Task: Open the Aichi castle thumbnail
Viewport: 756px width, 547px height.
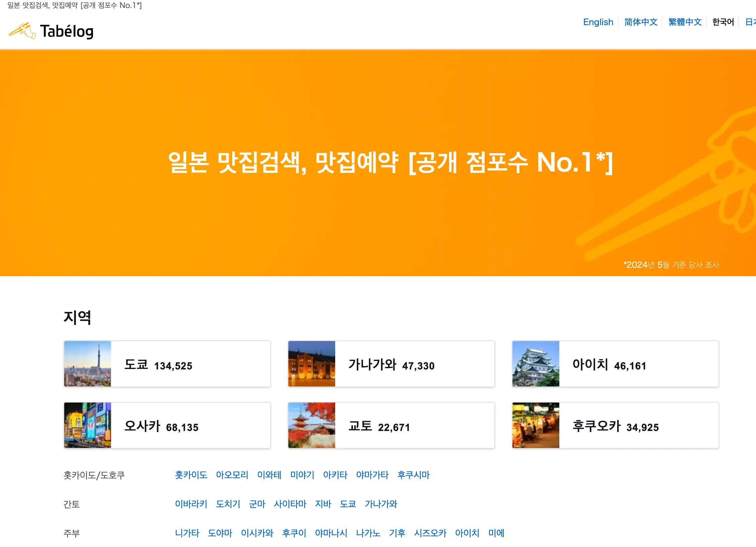Action: [536, 364]
